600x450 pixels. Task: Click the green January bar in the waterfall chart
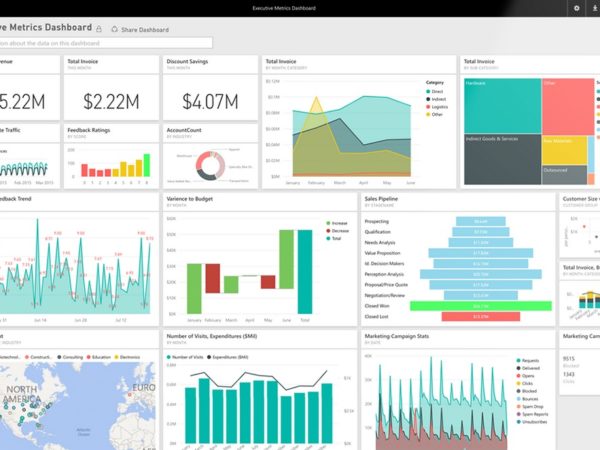click(194, 289)
